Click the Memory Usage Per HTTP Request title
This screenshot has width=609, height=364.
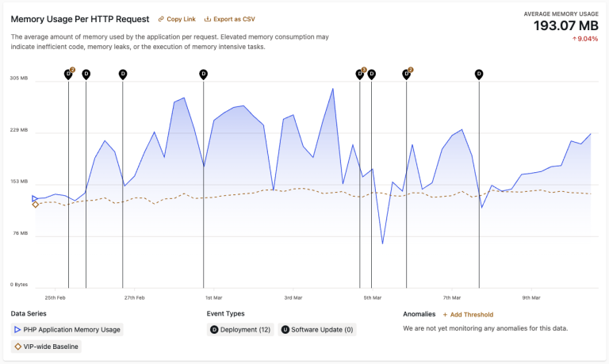(80, 19)
